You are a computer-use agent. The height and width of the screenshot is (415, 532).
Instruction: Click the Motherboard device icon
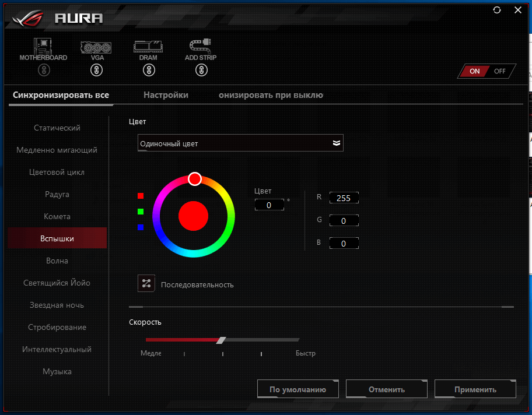[x=43, y=46]
